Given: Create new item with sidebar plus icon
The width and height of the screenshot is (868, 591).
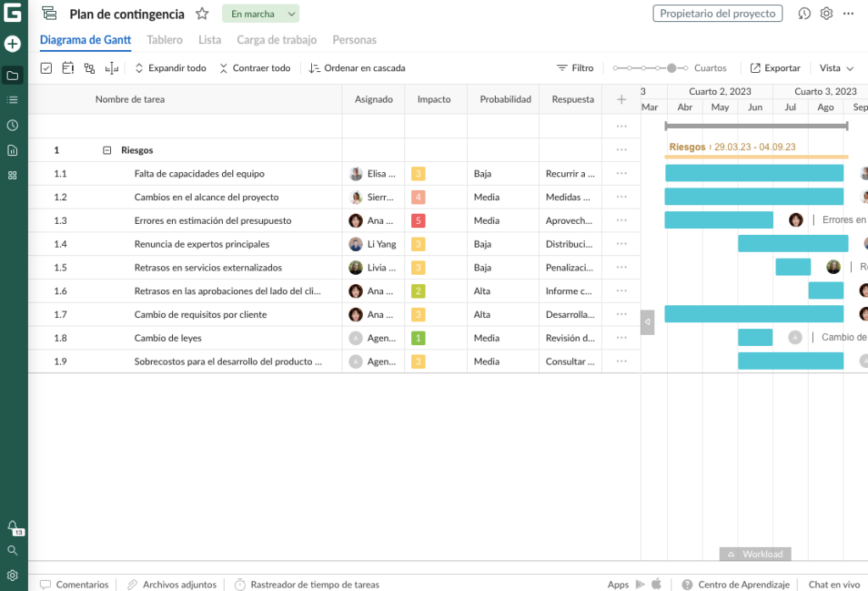Looking at the screenshot, I should click(x=12, y=43).
